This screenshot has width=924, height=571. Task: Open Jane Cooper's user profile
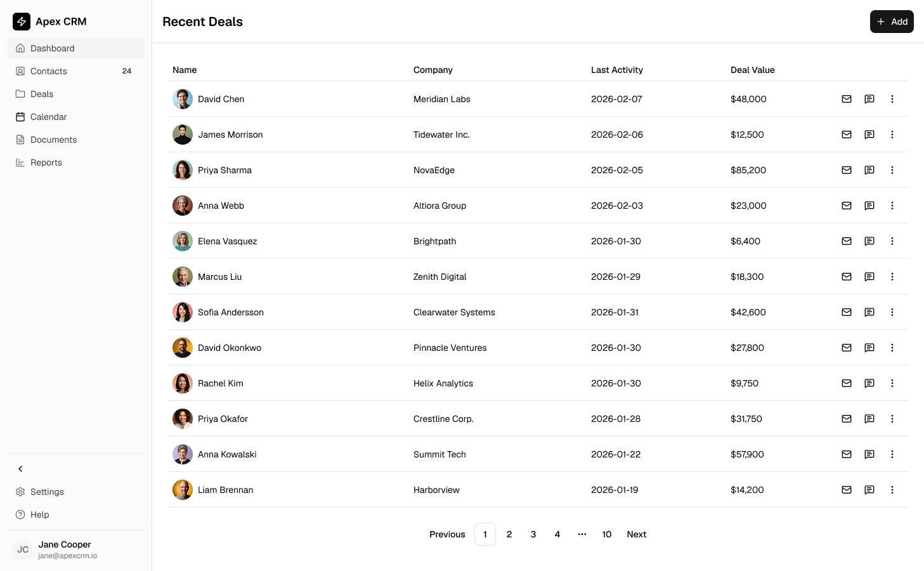pos(65,549)
